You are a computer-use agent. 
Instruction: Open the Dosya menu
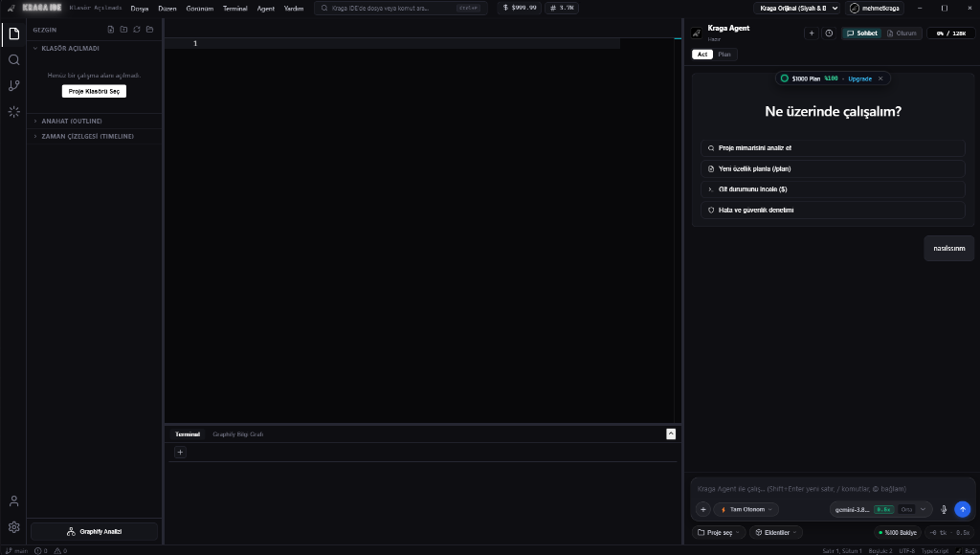click(140, 8)
